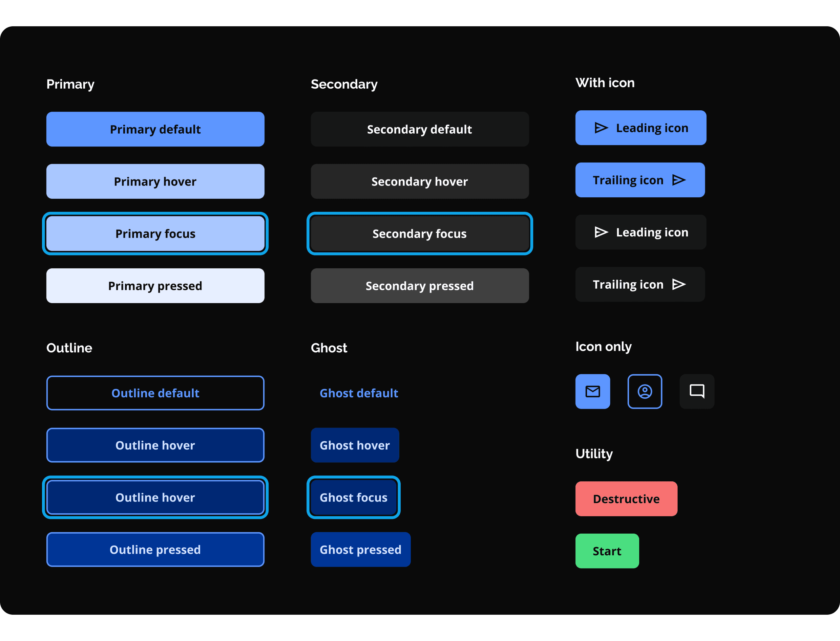840x641 pixels.
Task: Select the Primary focus button
Action: click(x=155, y=233)
